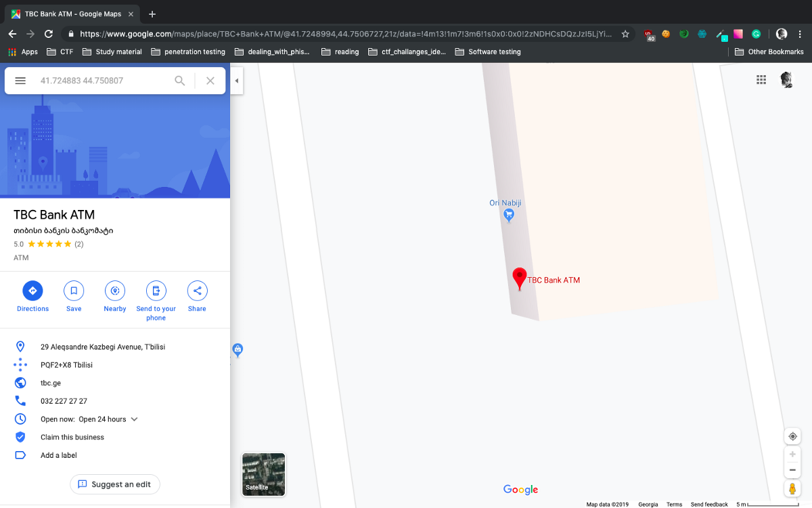Open the green fox extension icon
Viewport: 812px width, 508px height.
(x=684, y=34)
